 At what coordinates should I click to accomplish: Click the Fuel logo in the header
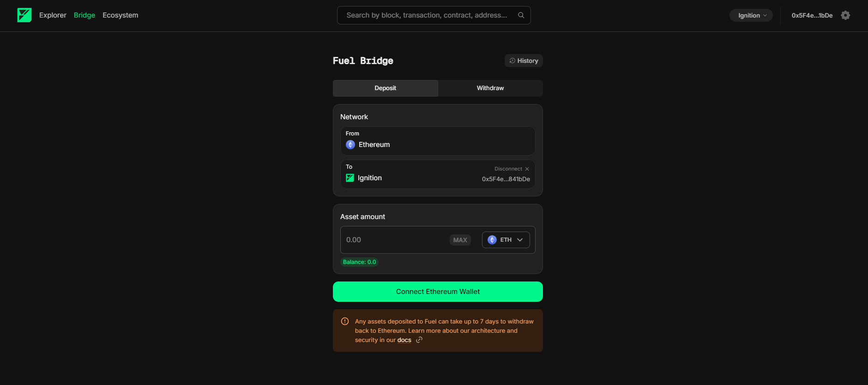coord(24,15)
